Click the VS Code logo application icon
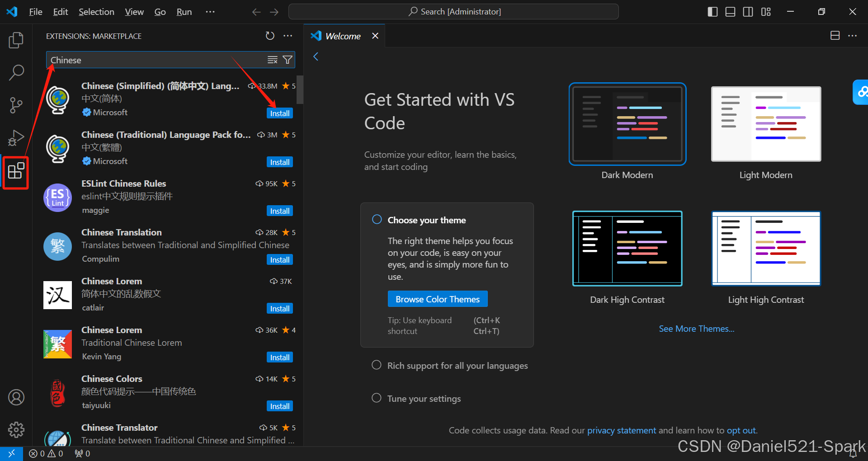 click(12, 12)
